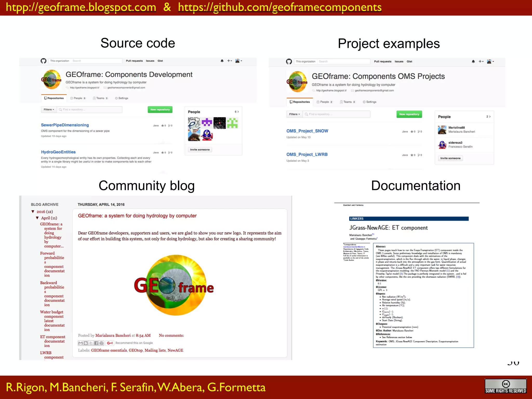Open the GEOframe blog post title
The image size is (532, 399).
pos(137,216)
